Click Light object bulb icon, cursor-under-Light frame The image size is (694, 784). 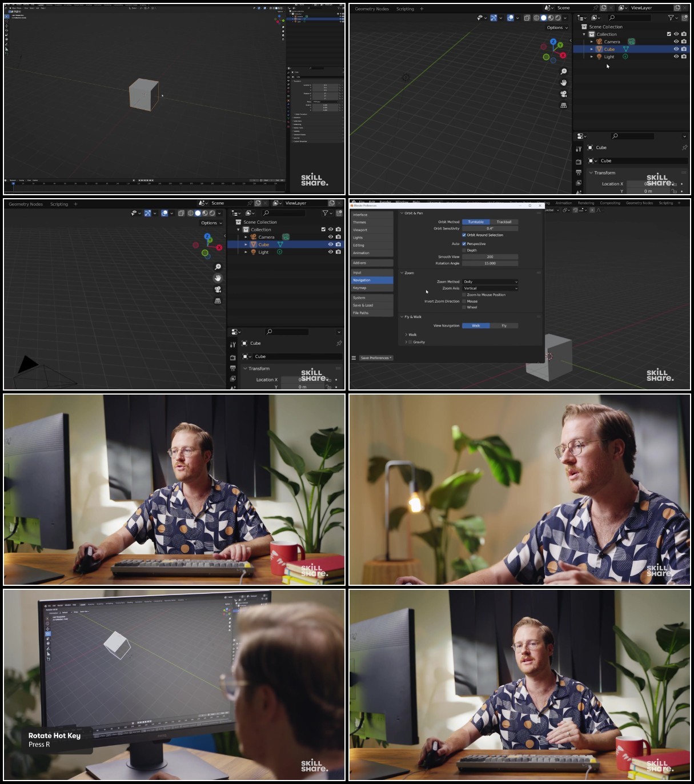click(x=599, y=57)
